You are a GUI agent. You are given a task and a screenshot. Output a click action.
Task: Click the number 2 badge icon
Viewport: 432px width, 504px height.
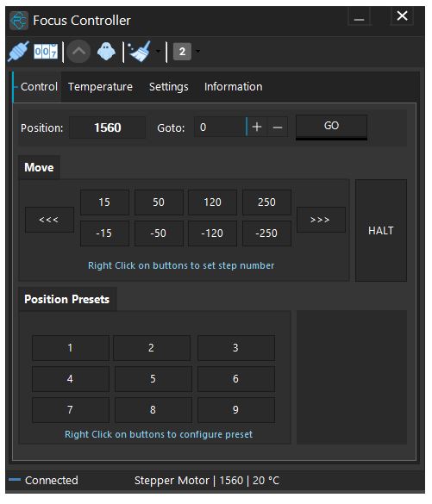[x=182, y=52]
